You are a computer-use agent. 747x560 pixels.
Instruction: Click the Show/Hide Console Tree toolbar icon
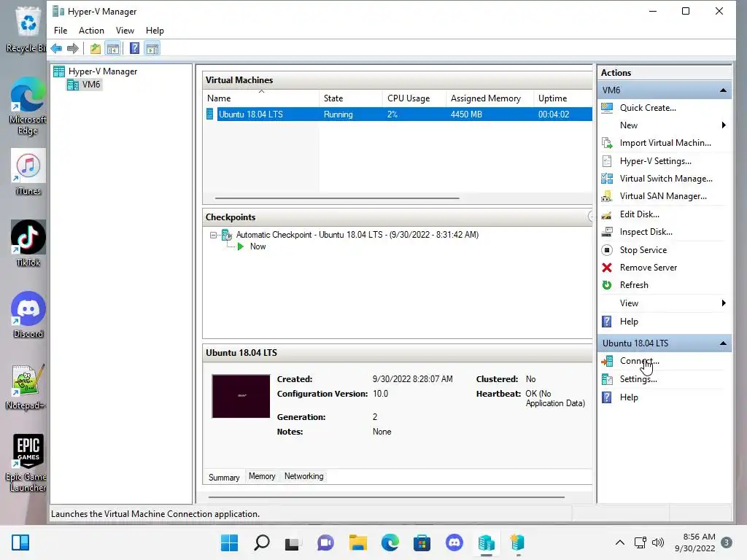113,48
